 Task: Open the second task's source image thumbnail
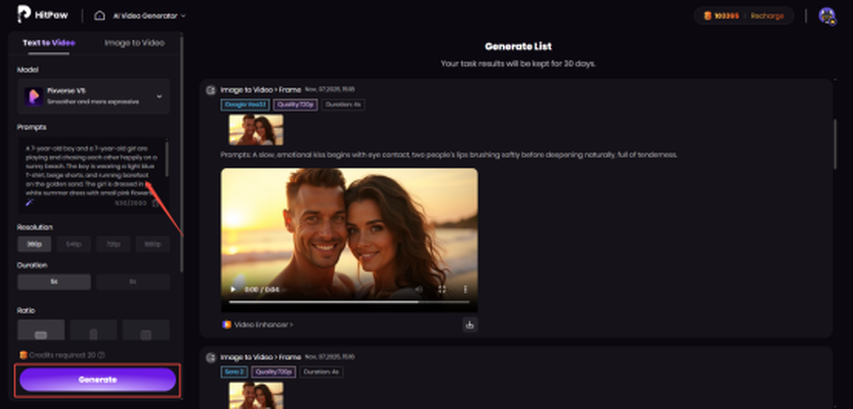[256, 395]
